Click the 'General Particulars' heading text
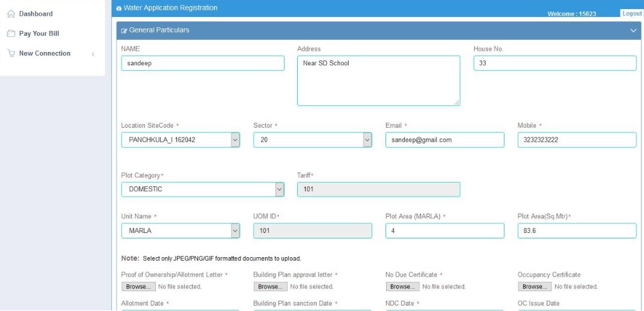This screenshot has width=644, height=311. click(159, 30)
